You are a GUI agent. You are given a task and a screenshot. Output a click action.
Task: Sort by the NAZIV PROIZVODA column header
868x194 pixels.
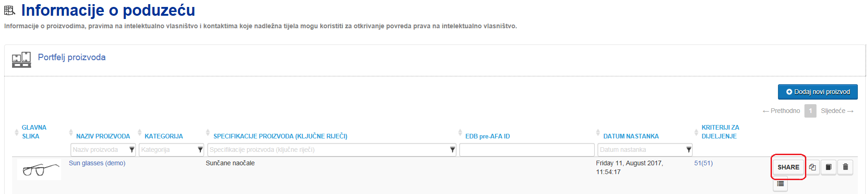[x=103, y=136]
